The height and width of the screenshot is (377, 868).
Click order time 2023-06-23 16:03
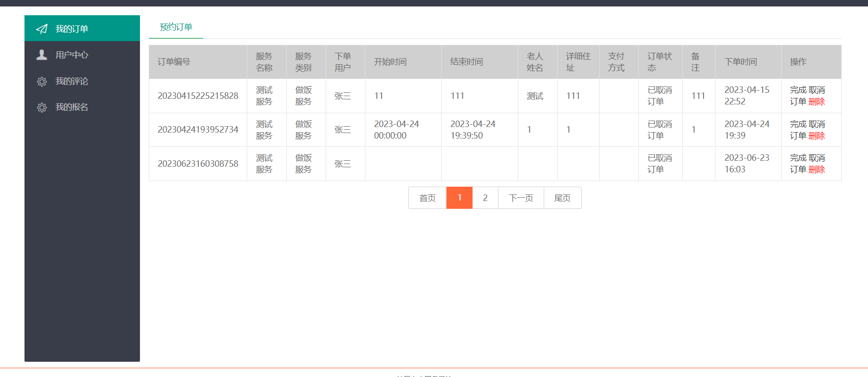(747, 164)
